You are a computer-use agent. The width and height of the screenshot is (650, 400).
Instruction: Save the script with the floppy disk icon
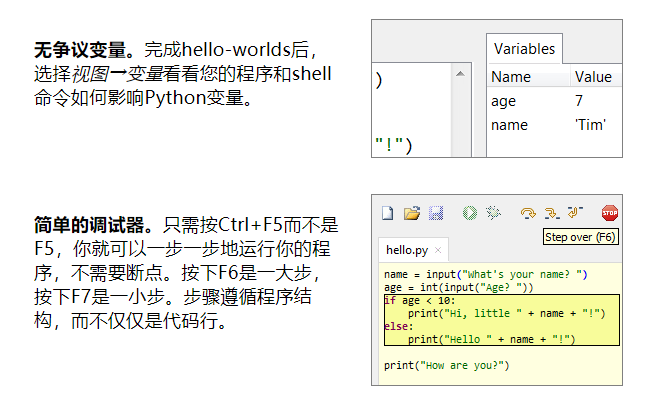435,213
